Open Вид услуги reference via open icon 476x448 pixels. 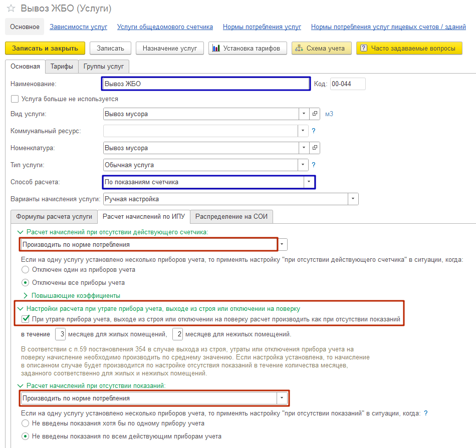(315, 114)
